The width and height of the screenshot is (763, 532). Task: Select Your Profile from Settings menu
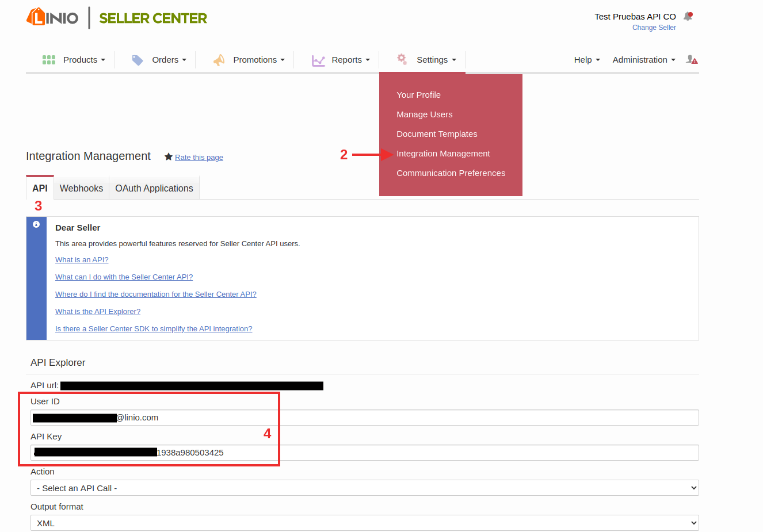coord(418,95)
